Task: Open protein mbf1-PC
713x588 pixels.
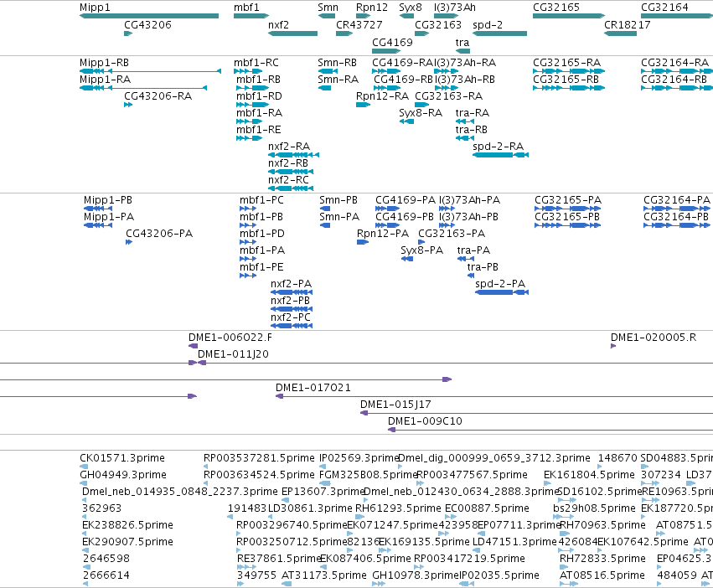Action: pyautogui.click(x=248, y=209)
